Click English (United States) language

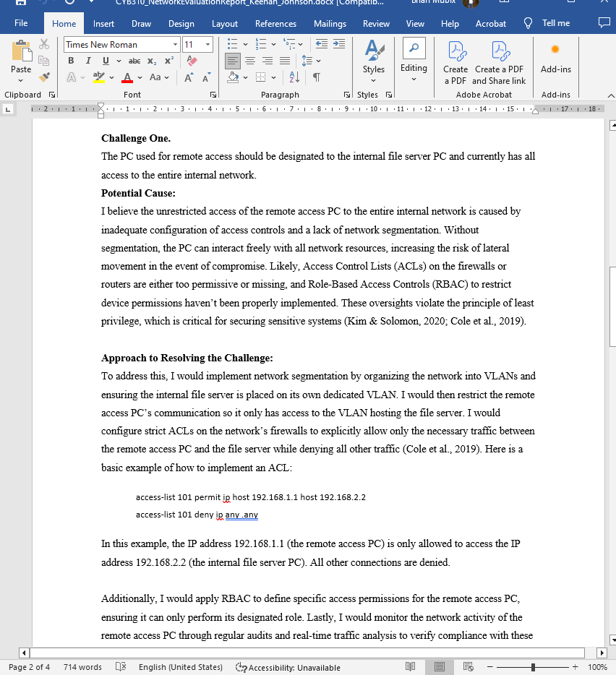point(181,667)
